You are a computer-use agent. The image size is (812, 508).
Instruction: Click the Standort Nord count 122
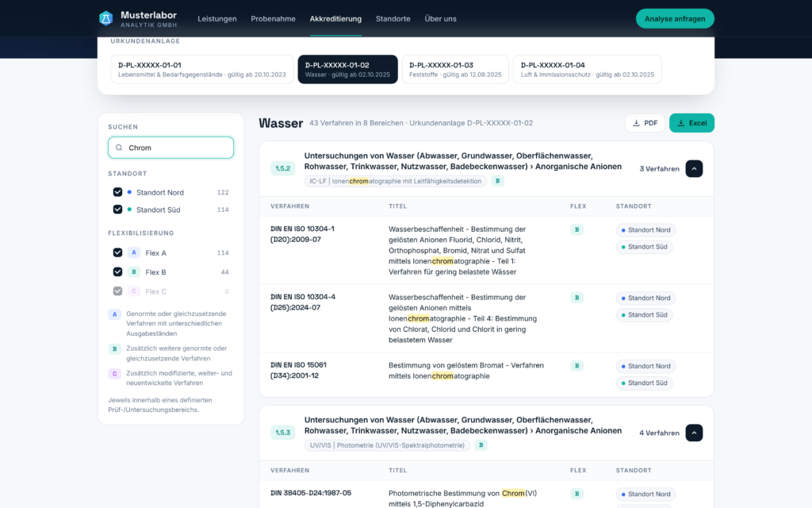click(x=223, y=192)
